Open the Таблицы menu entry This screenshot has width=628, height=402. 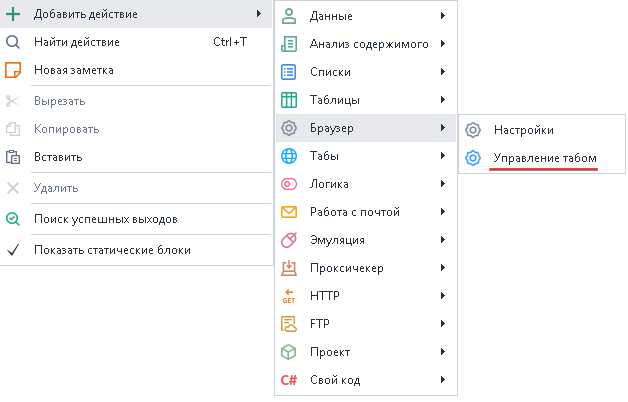(335, 100)
